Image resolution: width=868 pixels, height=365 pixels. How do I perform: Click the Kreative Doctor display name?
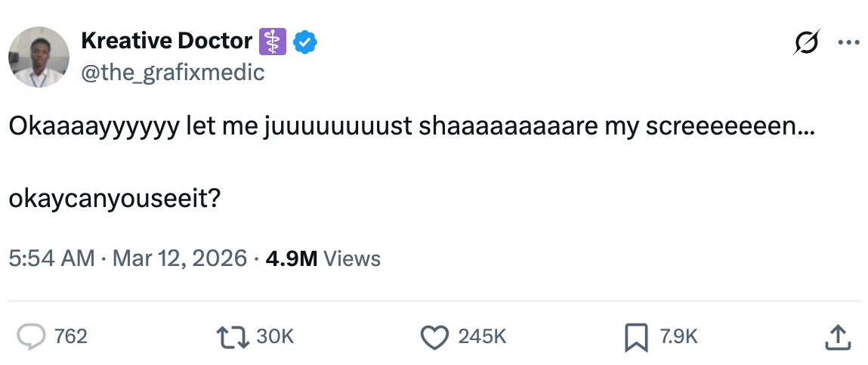(x=167, y=42)
